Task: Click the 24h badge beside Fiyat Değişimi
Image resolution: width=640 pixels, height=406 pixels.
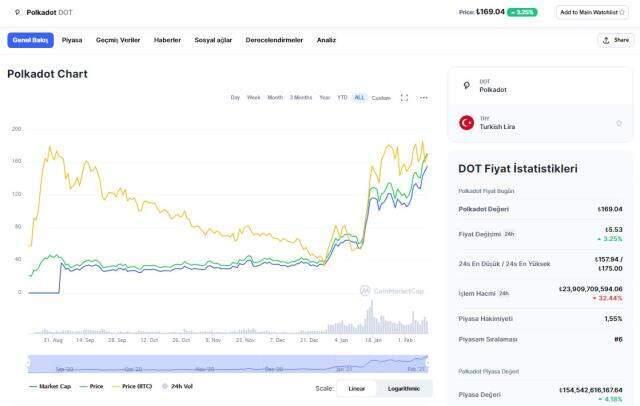Action: 509,234
